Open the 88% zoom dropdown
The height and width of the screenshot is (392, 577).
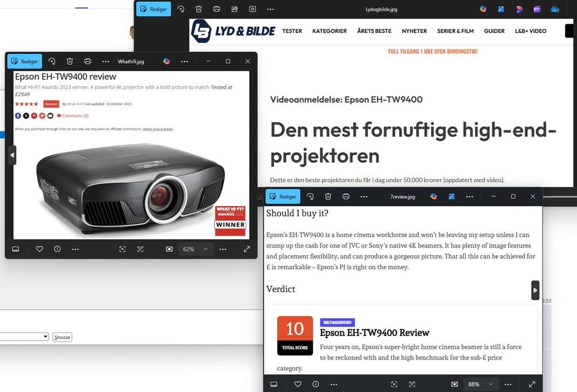(481, 384)
